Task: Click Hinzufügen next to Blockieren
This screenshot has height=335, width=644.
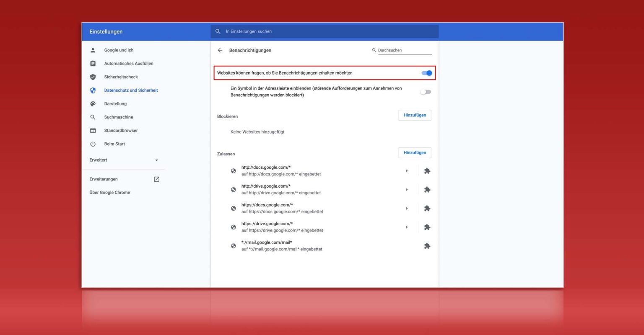Action: pos(415,115)
